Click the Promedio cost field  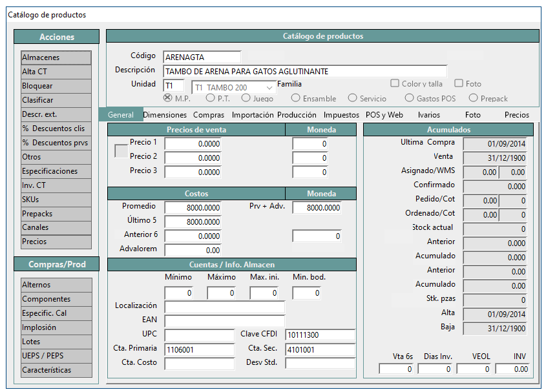[x=193, y=208]
